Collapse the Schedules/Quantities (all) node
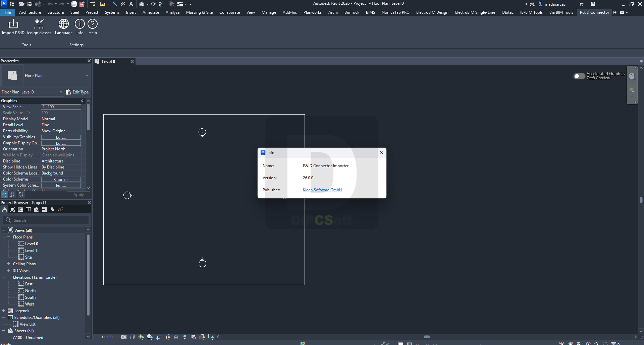 coord(3,318)
